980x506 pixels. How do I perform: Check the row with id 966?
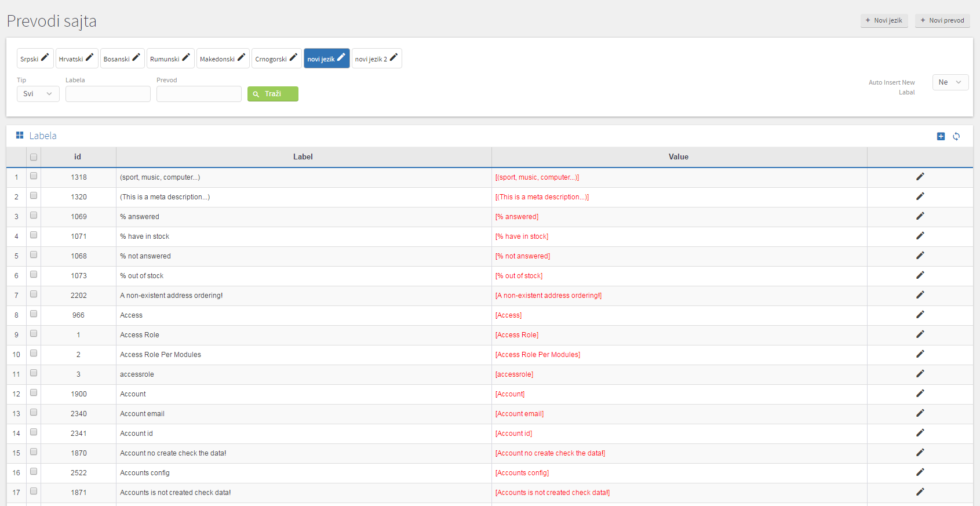tap(34, 314)
